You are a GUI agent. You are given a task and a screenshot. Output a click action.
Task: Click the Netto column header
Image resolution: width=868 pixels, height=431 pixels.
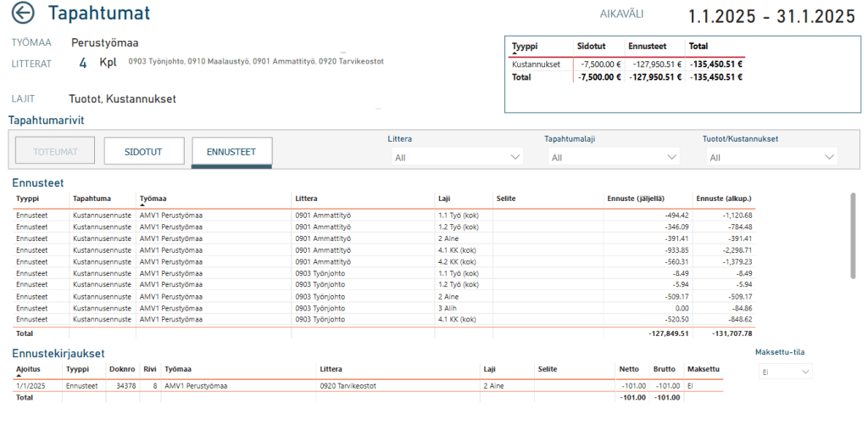pyautogui.click(x=629, y=369)
